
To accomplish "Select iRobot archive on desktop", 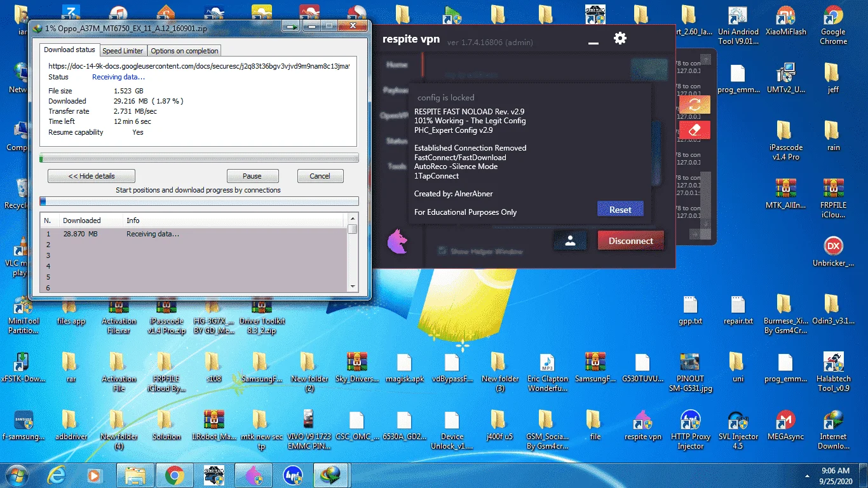I will coord(214,426).
